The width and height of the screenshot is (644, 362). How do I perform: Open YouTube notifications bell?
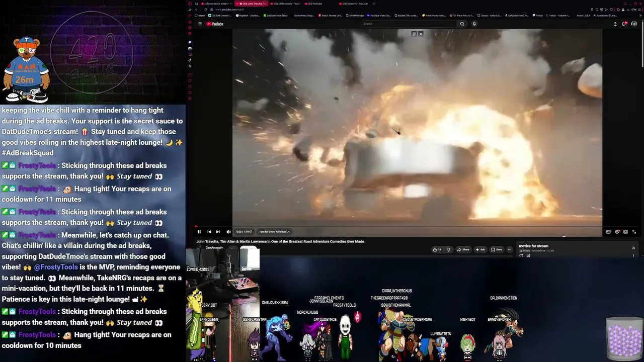point(624,24)
